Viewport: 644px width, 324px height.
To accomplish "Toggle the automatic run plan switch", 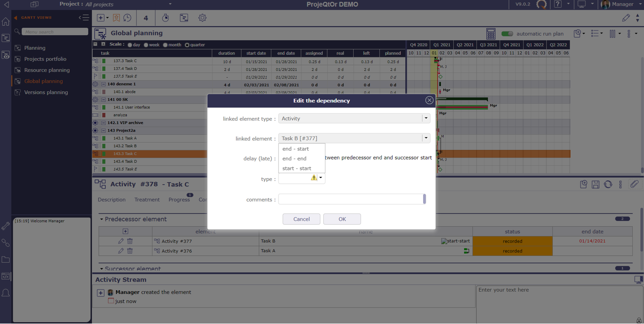I will [x=507, y=34].
